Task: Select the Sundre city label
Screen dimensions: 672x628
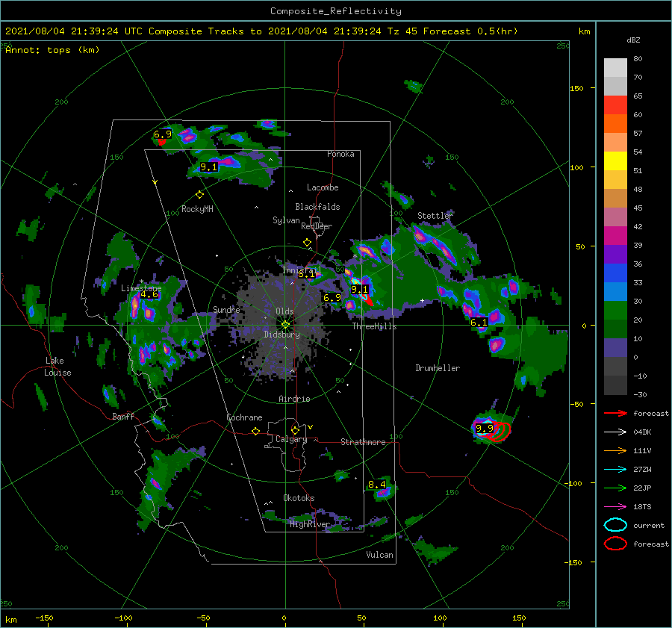Action: click(x=226, y=309)
